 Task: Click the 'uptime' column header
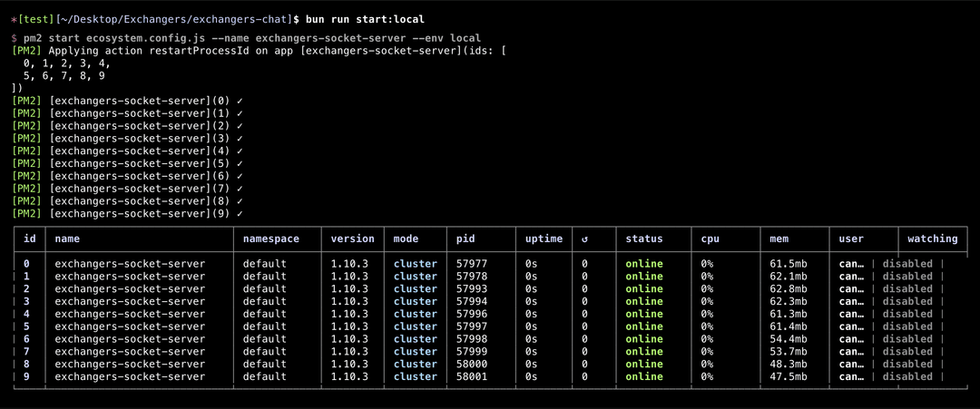(x=544, y=239)
